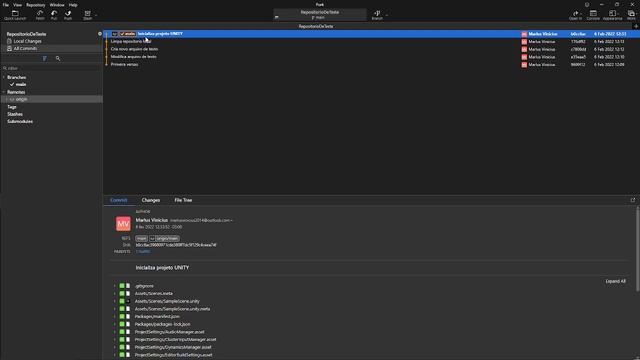Screen dimensions: 640x360
Task: Click the Appearance toolbar icon
Action: click(x=612, y=13)
